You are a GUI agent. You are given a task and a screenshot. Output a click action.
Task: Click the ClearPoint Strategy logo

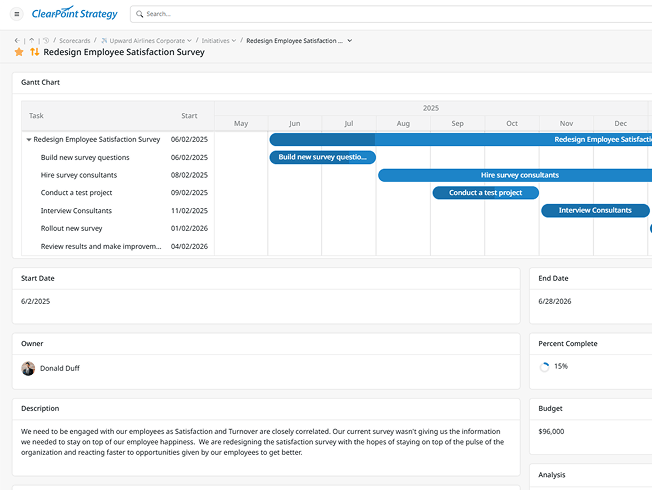74,13
